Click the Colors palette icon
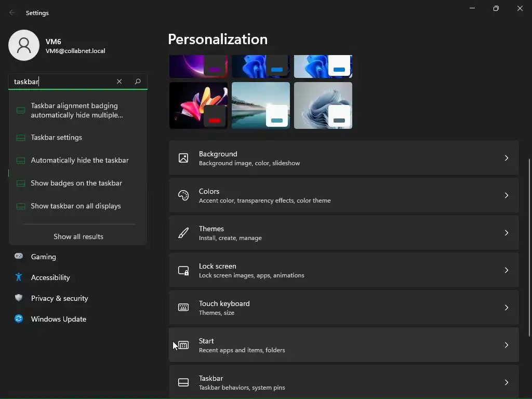The width and height of the screenshot is (532, 399). click(183, 195)
